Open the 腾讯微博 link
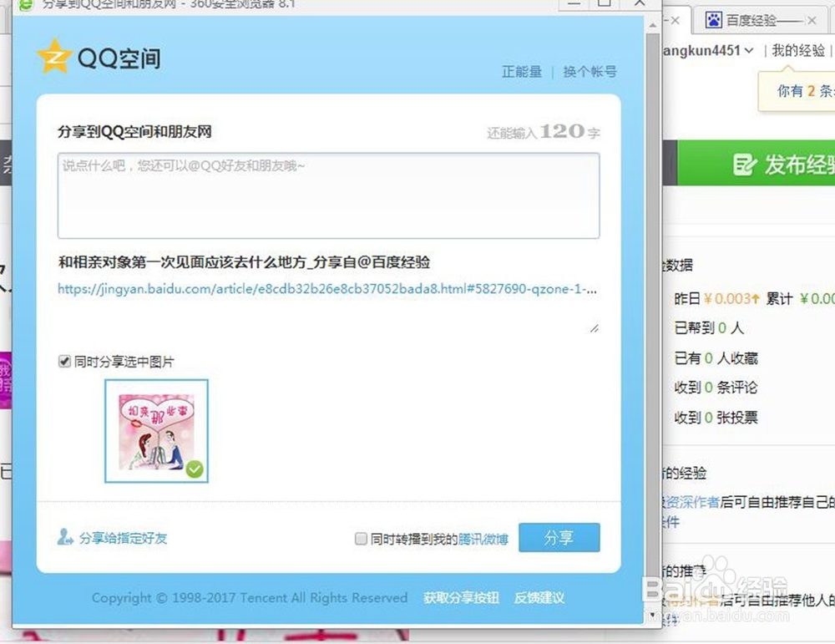This screenshot has height=644, width=835. coord(483,539)
